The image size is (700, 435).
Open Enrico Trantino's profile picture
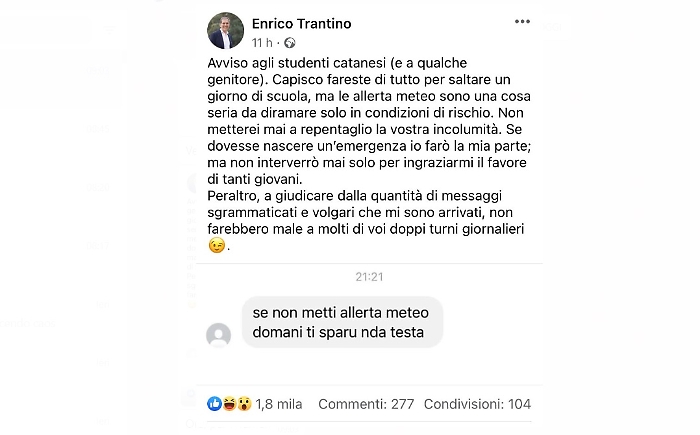tap(225, 31)
